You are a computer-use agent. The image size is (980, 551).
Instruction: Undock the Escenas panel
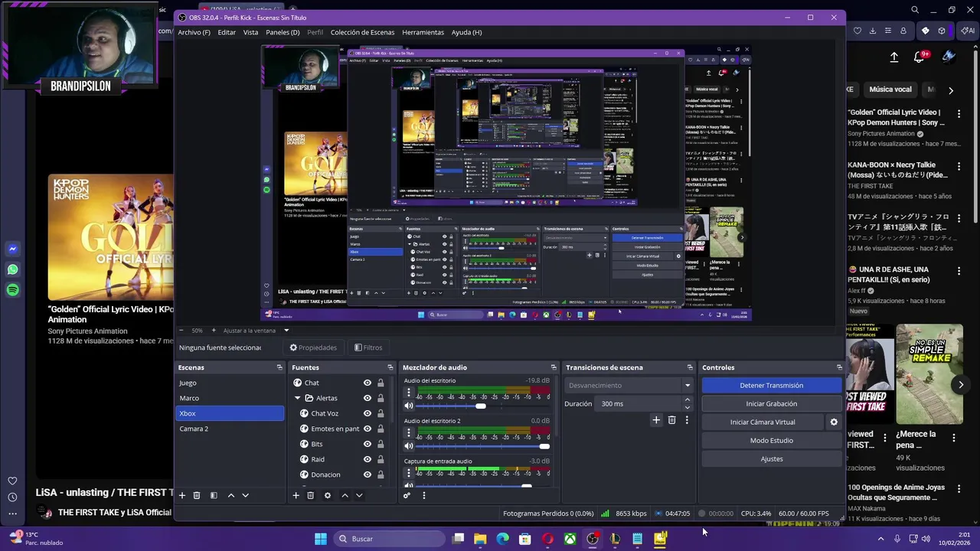279,367
